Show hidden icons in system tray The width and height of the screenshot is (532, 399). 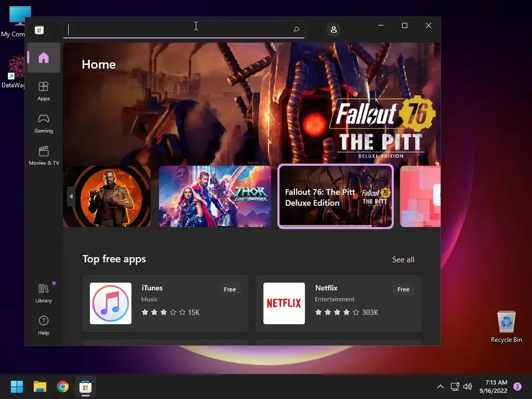pos(441,387)
